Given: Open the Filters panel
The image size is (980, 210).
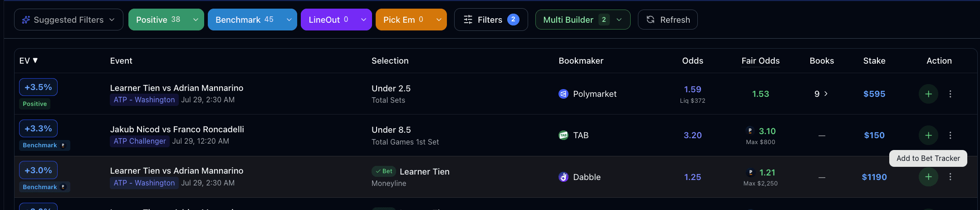Looking at the screenshot, I should [x=491, y=20].
